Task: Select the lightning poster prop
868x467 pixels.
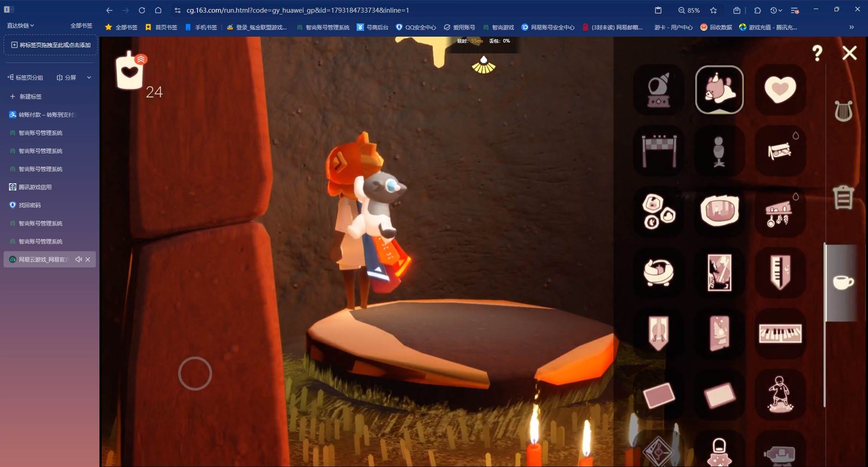Action: point(719,273)
